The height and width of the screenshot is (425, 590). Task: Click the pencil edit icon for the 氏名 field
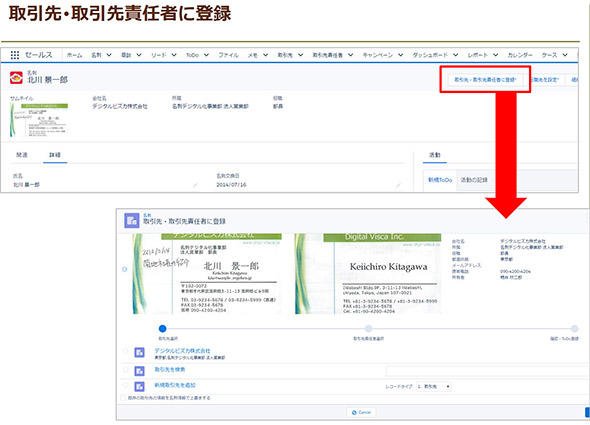[195, 185]
